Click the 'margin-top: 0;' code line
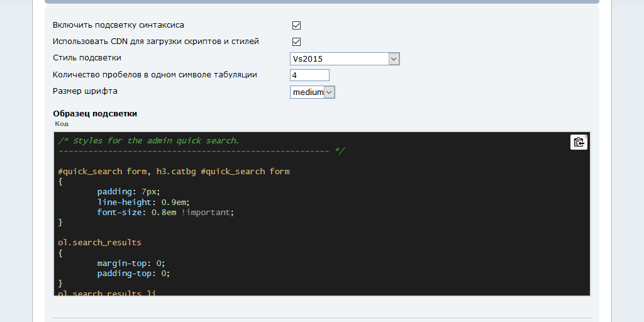This screenshot has width=644, height=322. [x=131, y=264]
